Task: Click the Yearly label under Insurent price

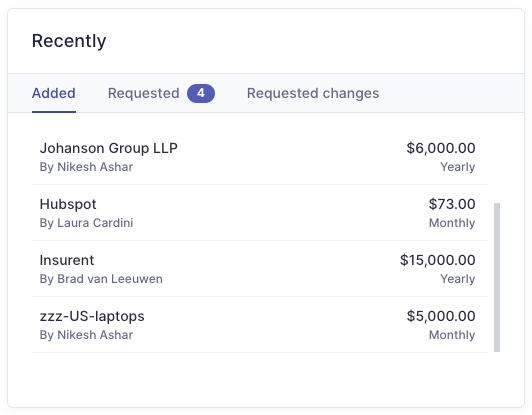Action: 458,279
